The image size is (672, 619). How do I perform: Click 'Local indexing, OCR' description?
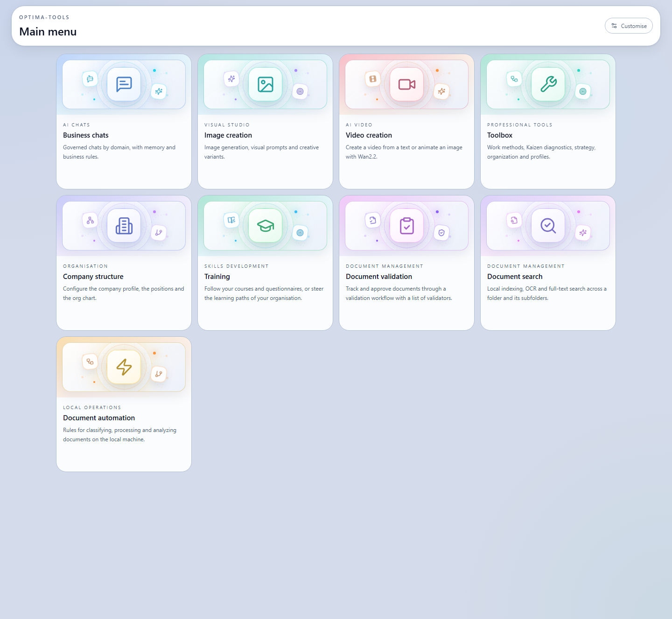547,293
